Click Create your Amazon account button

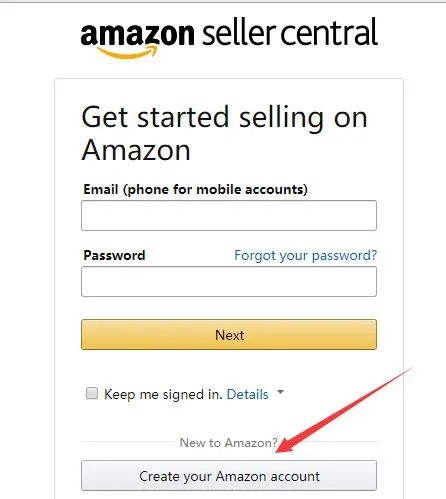pyautogui.click(x=229, y=476)
